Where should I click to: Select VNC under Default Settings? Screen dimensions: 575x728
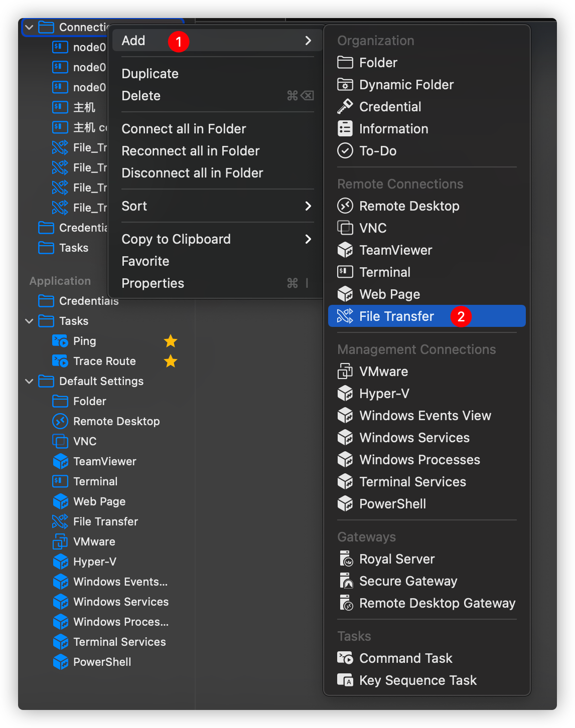[85, 441]
